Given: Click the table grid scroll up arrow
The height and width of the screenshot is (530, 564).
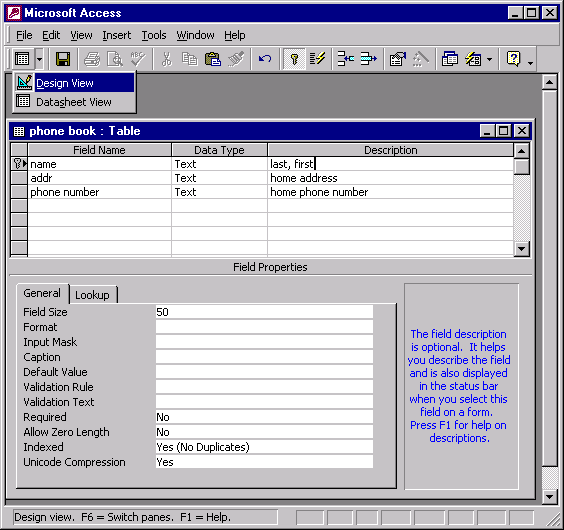Looking at the screenshot, I should (522, 150).
